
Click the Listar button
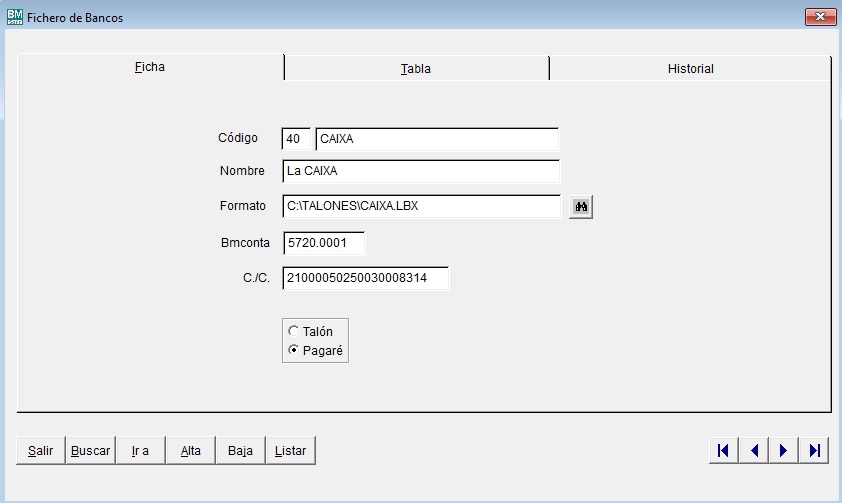tap(291, 451)
